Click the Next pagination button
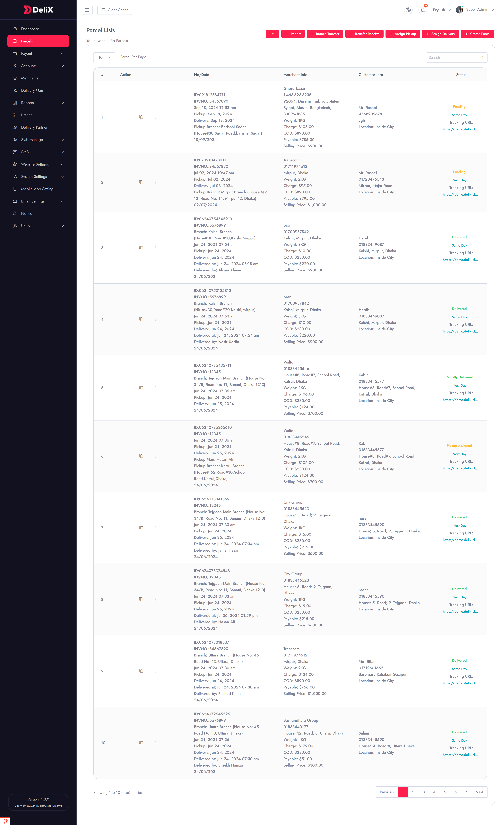 pyautogui.click(x=479, y=792)
